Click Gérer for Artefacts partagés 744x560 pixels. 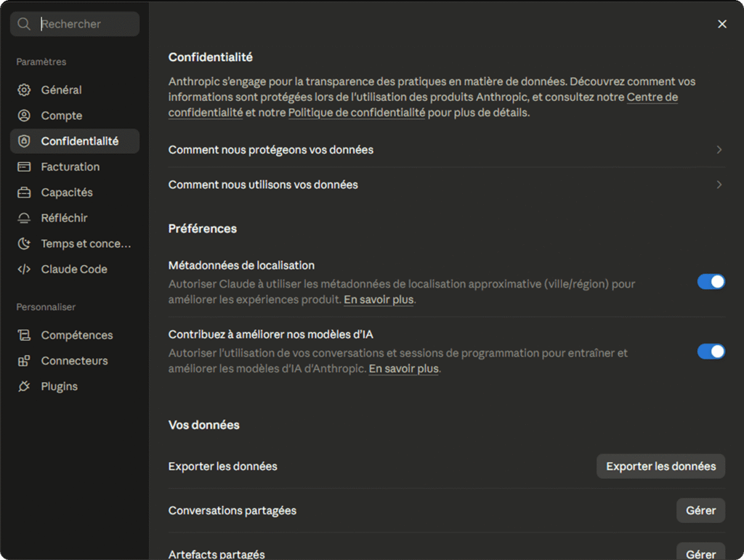[700, 552]
